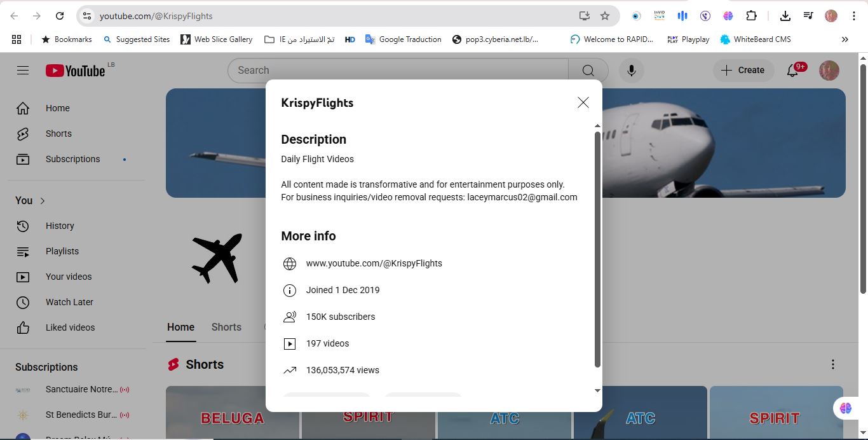Select the Home tab on the channel
The image size is (868, 440).
click(180, 327)
